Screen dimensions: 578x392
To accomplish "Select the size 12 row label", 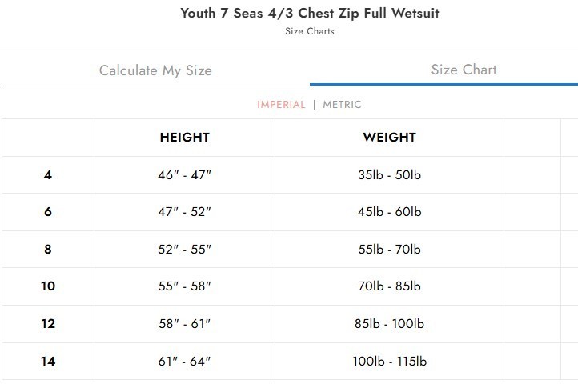I will 48,324.
